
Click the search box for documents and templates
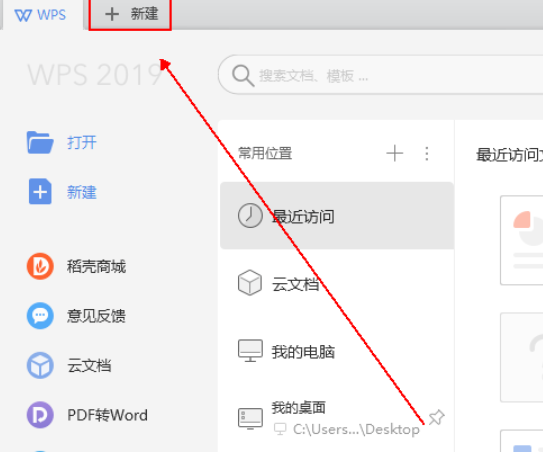380,74
